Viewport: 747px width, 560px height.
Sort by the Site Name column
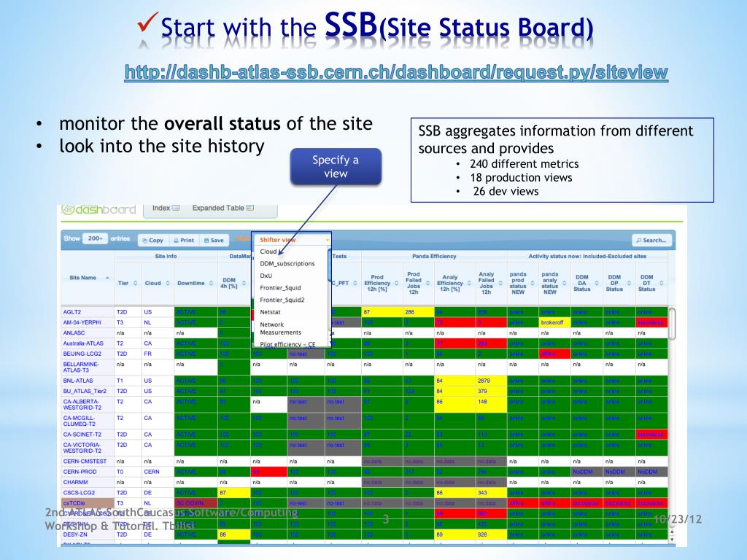point(88,278)
